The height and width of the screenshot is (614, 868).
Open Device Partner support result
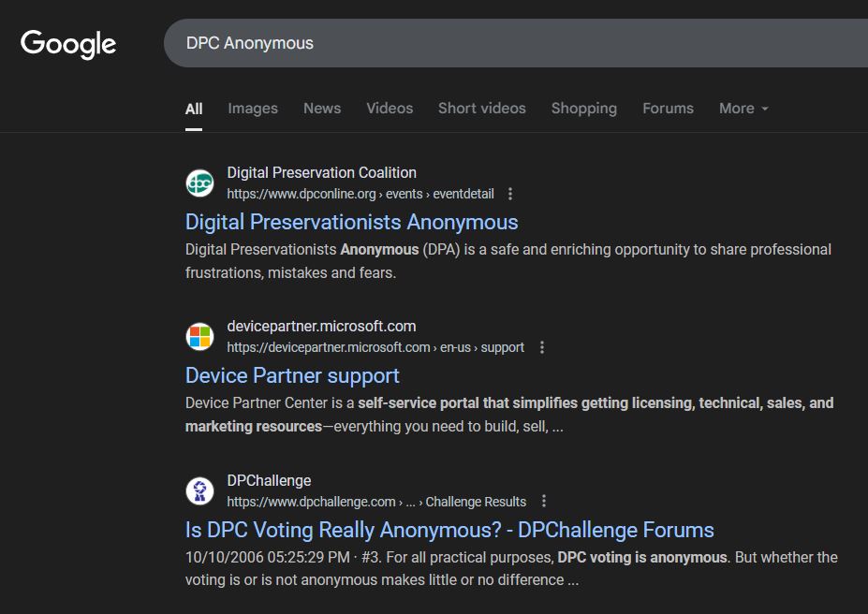click(292, 376)
